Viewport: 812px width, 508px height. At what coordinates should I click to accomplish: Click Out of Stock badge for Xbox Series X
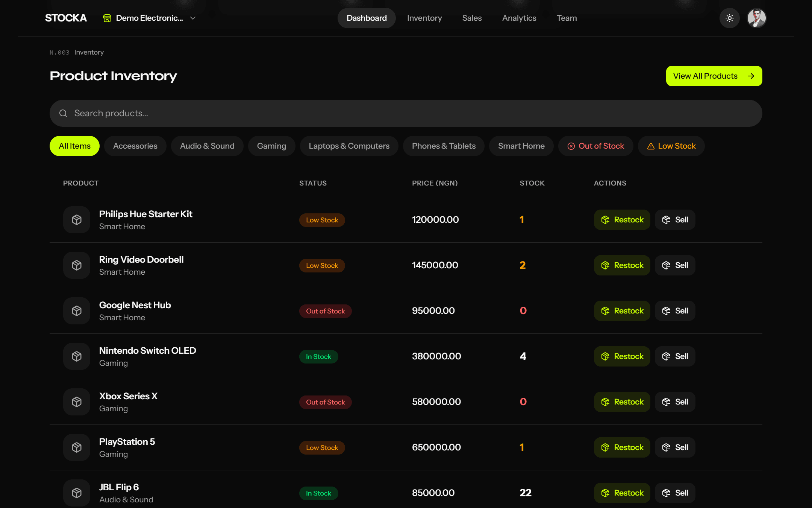[326, 402]
